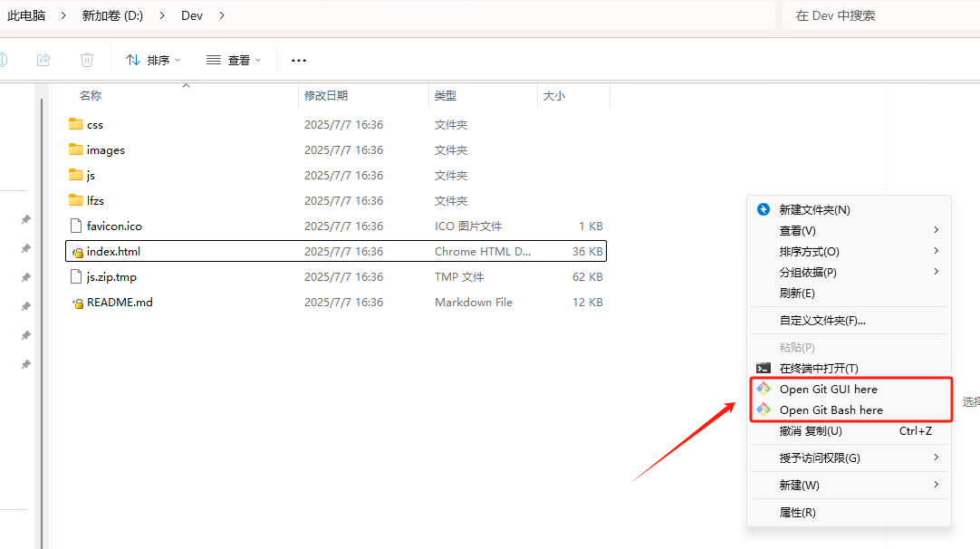980x549 pixels.
Task: Click the share icon in the toolbar
Action: (x=43, y=59)
